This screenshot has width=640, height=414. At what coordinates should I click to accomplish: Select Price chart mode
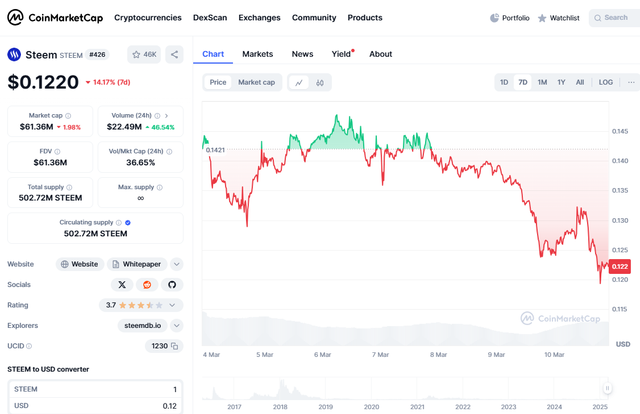pyautogui.click(x=218, y=82)
